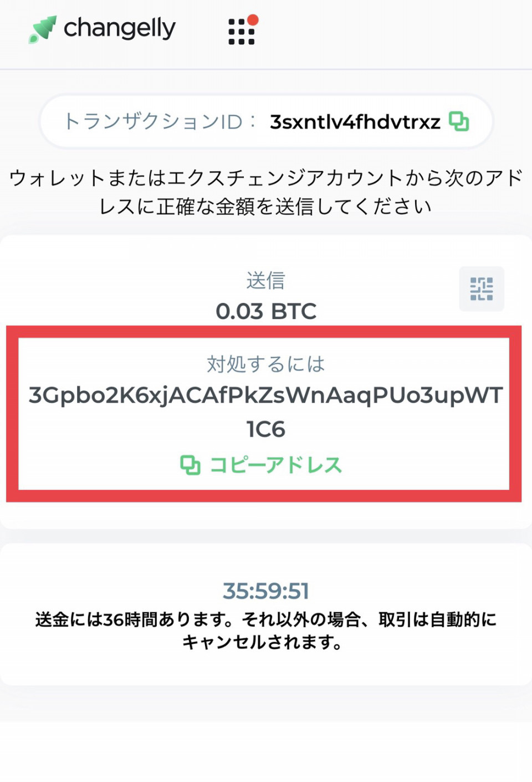Image resolution: width=532 pixels, height=782 pixels.
Task: Copy transaction ID using green copy icon
Action: pos(459,121)
